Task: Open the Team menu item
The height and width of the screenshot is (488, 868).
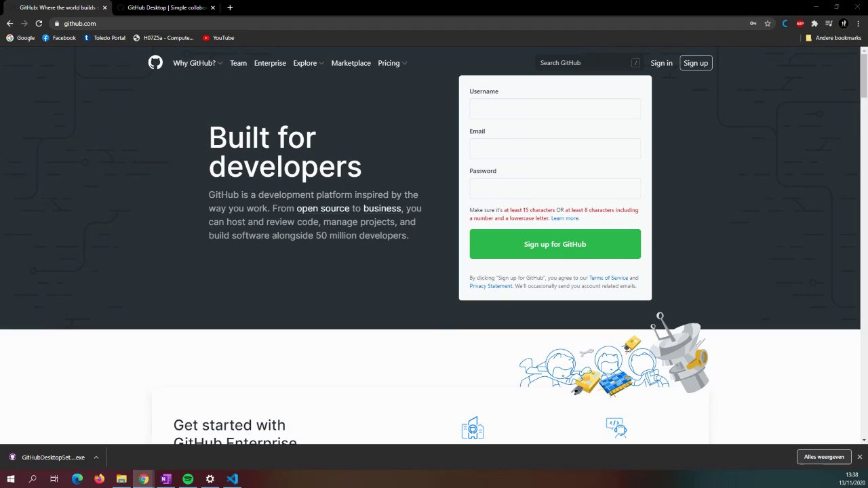Action: (x=238, y=63)
